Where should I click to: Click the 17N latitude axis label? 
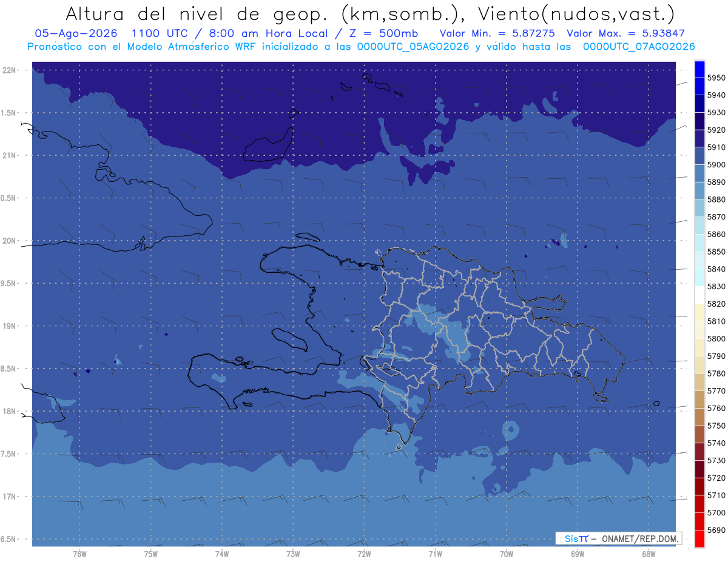pos(10,497)
